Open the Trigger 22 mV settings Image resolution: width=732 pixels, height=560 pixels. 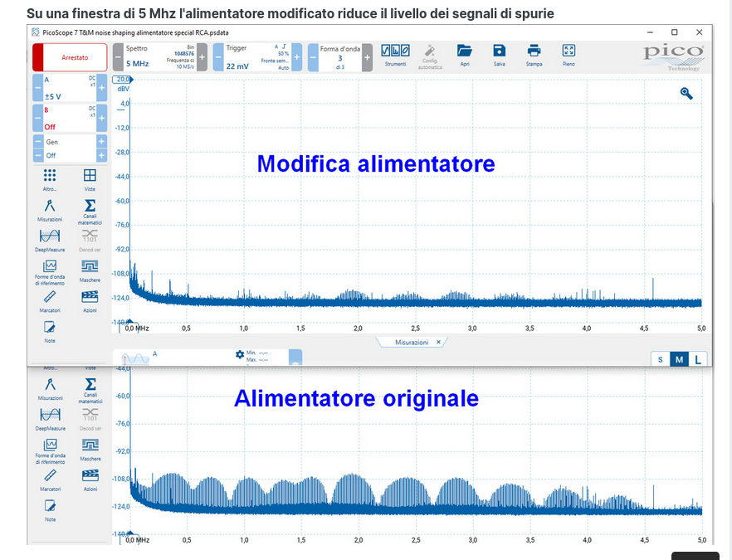[257, 57]
